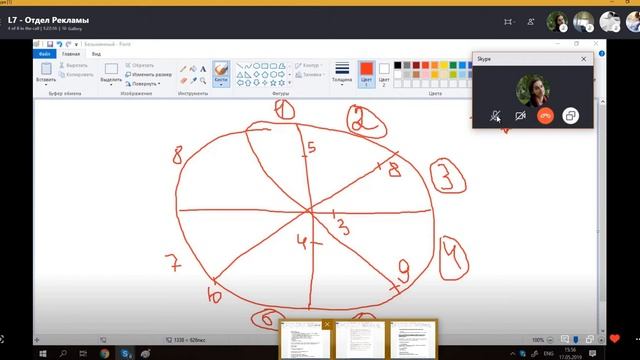The image size is (640, 360).
Task: Close the Skype mini call window
Action: point(584,59)
